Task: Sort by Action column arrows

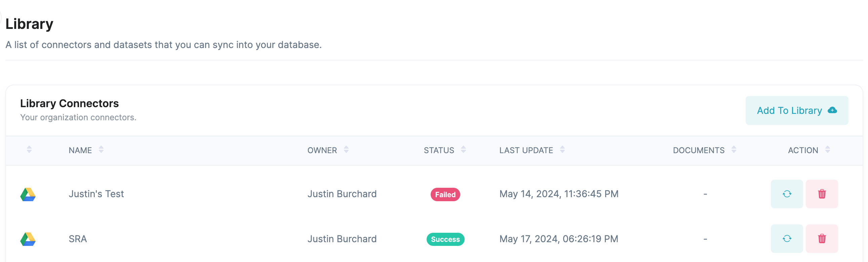Action: [827, 149]
